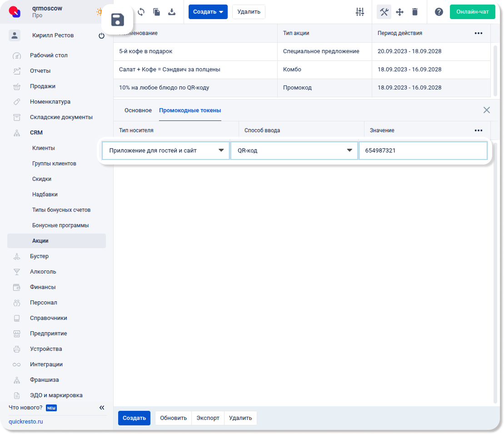Click the download/export tray icon
The width and height of the screenshot is (504, 434).
tap(172, 12)
